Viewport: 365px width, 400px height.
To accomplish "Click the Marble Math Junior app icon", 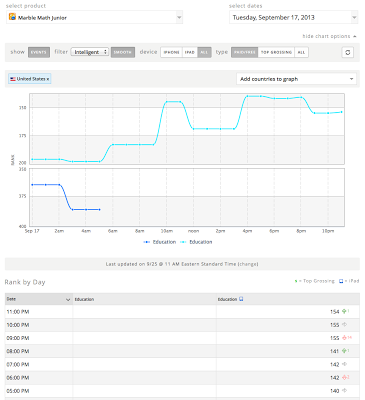I will click(12, 17).
